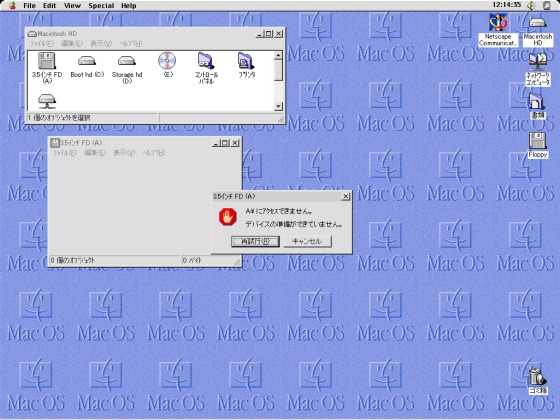Click the scrollbar thumb in Macintosh HD window
The height and width of the screenshot is (420, 560).
279,70
